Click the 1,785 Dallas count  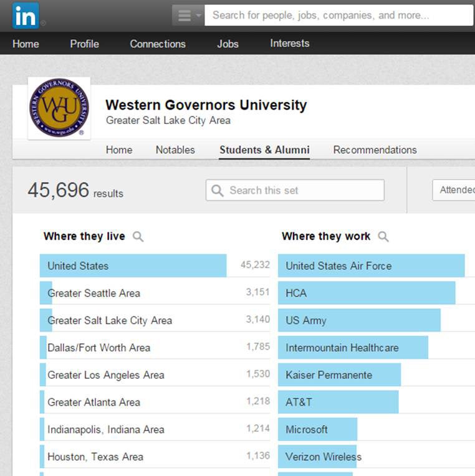pos(258,346)
